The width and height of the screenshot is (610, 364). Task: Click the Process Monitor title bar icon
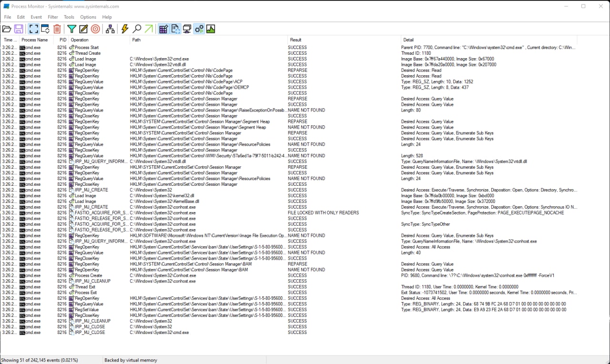pyautogui.click(x=6, y=6)
